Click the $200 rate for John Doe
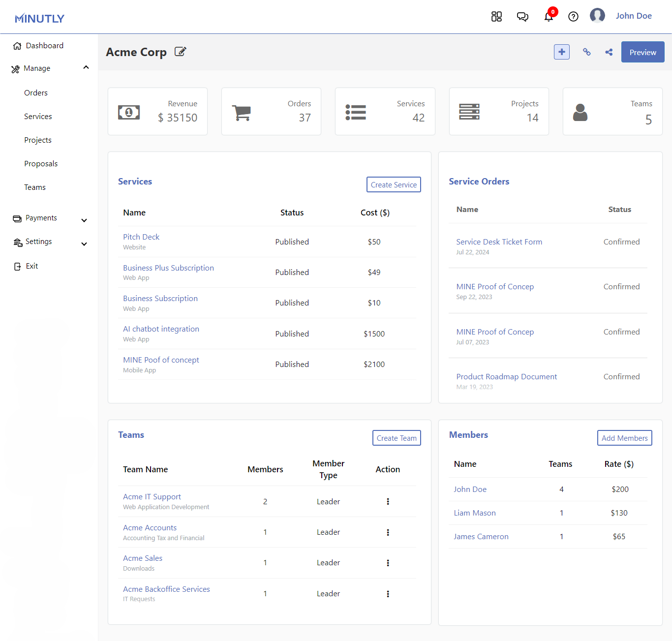The width and height of the screenshot is (672, 641). click(620, 489)
